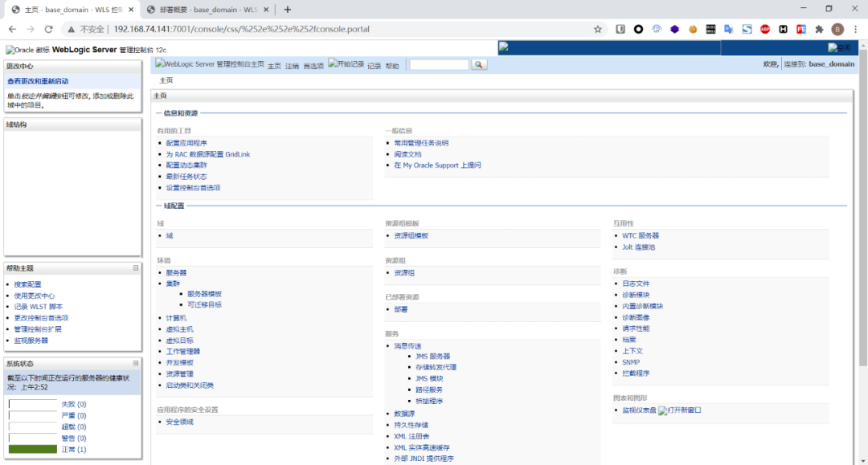Open the Google Translate extension icon
This screenshot has width=868, height=465.
(728, 29)
